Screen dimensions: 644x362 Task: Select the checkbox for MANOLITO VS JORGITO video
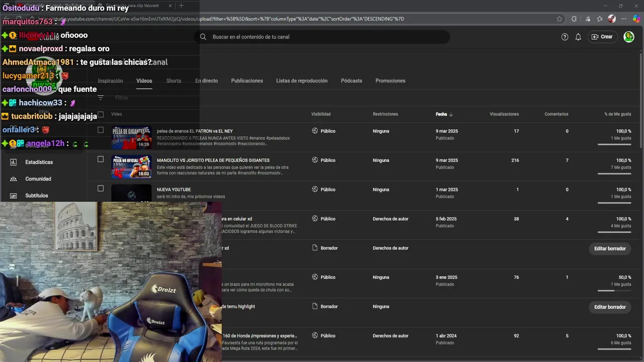101,159
